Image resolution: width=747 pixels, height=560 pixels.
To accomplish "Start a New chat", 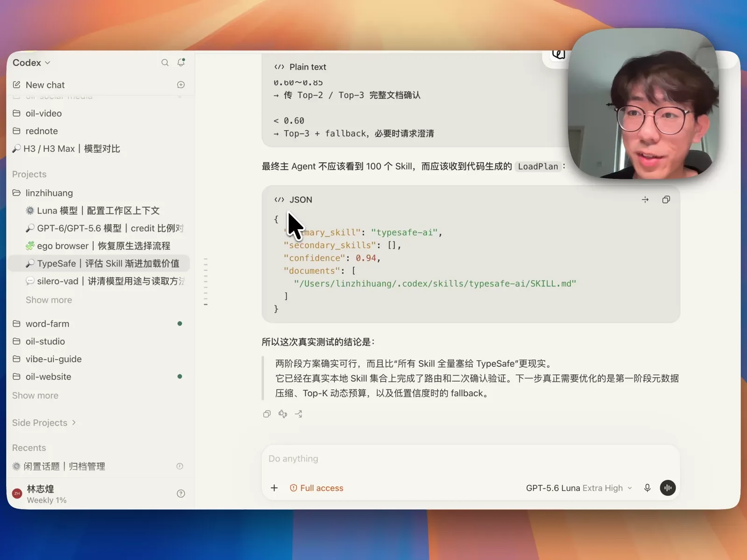I will point(45,85).
